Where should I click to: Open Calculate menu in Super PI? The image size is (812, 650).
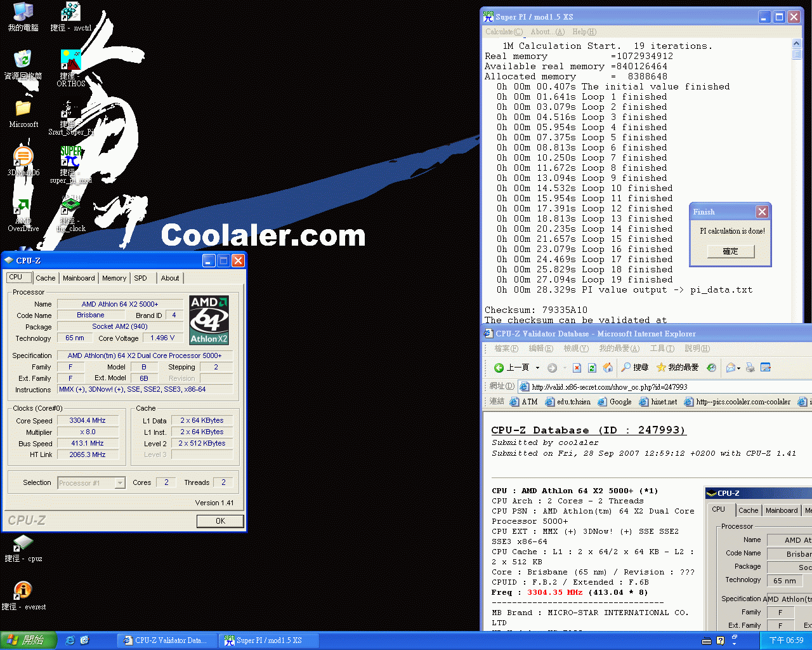pos(504,32)
